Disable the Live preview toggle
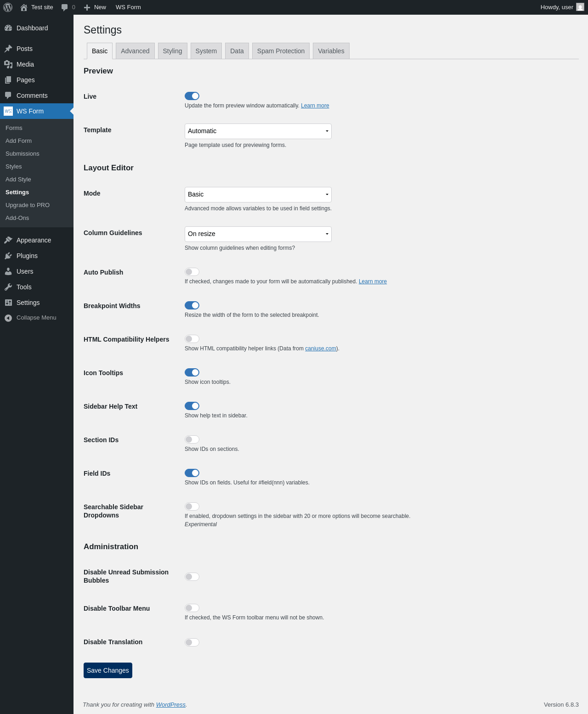 click(x=192, y=96)
